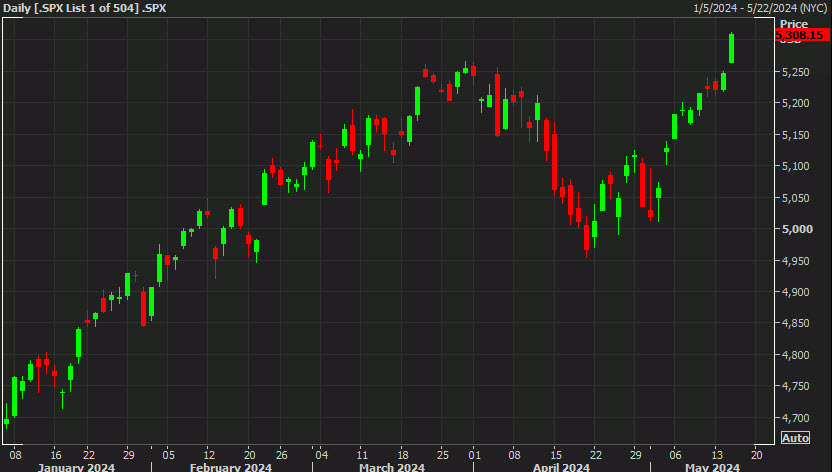The image size is (832, 472).
Task: Click the 4,800 price axis label
Action: click(796, 355)
